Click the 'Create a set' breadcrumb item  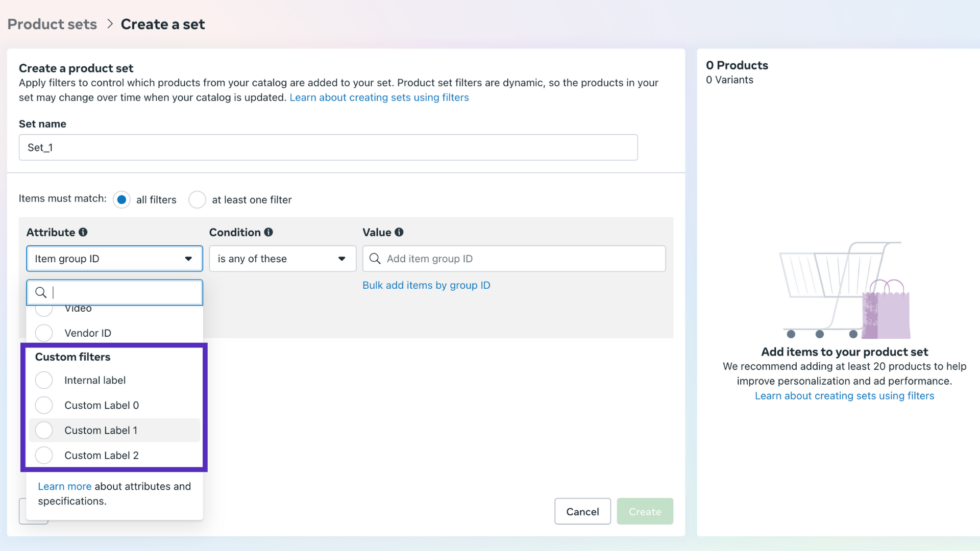(x=162, y=24)
